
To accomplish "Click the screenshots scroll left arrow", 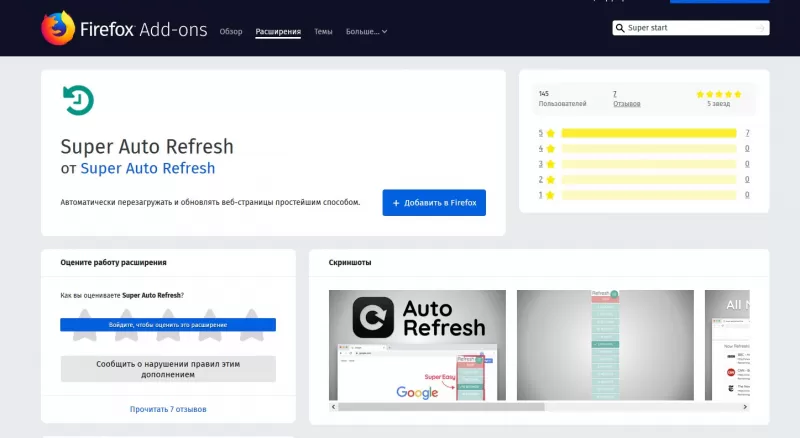I will [x=334, y=407].
